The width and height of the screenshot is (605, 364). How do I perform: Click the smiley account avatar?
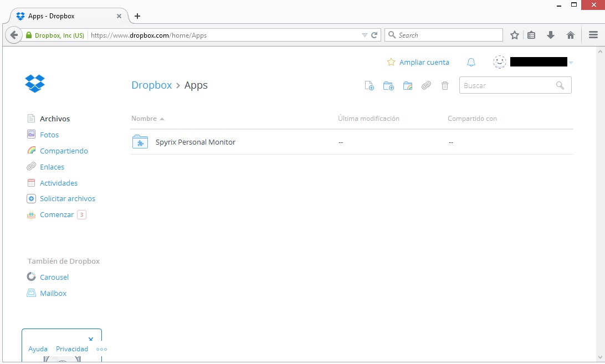[500, 61]
